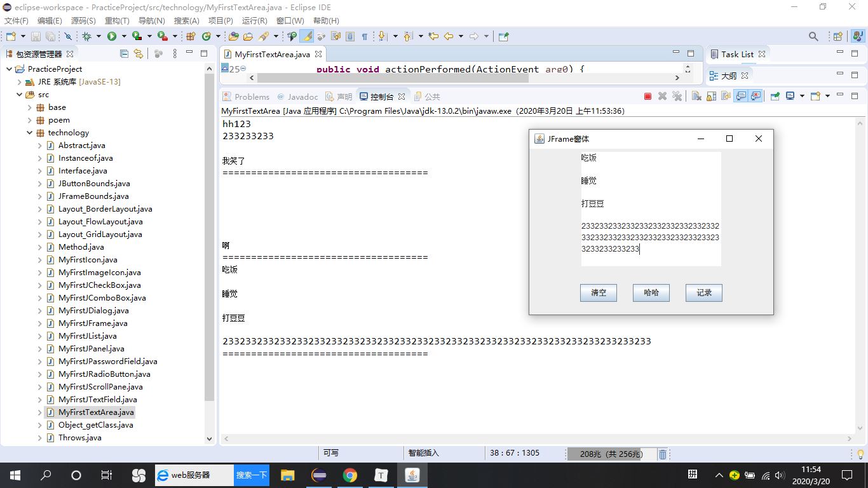868x488 pixels.
Task: Click 清空 button in JFrame window
Action: [x=599, y=293]
